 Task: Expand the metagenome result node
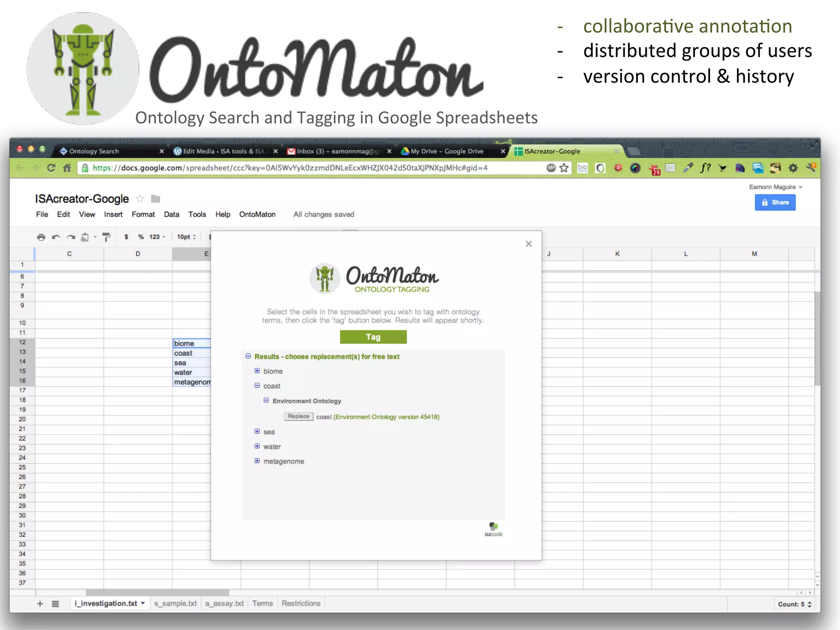point(257,461)
